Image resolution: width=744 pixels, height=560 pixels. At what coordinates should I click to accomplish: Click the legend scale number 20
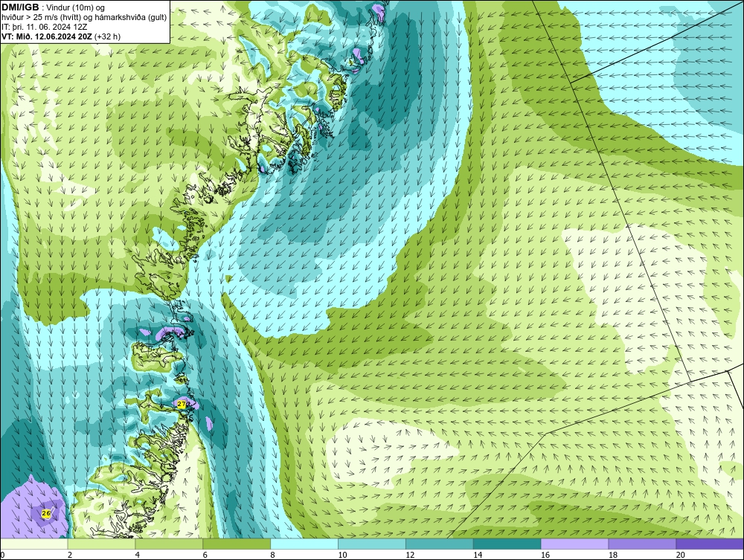pos(681,555)
